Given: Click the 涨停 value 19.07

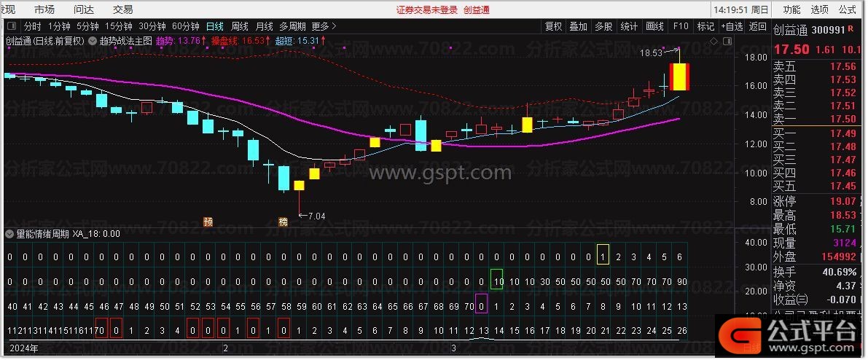Looking at the screenshot, I should 842,202.
